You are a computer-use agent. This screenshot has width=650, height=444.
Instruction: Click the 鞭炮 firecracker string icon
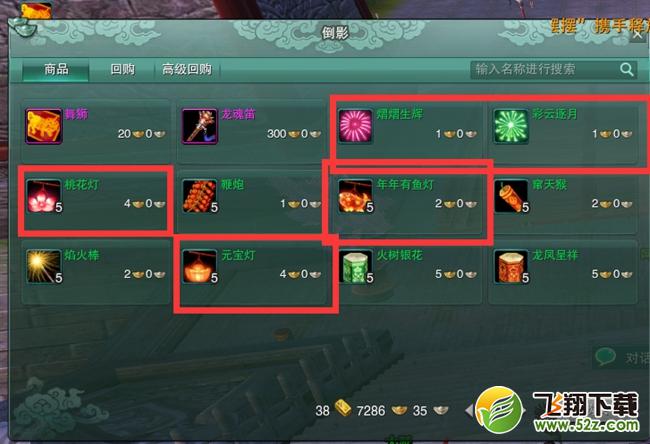[x=200, y=196]
